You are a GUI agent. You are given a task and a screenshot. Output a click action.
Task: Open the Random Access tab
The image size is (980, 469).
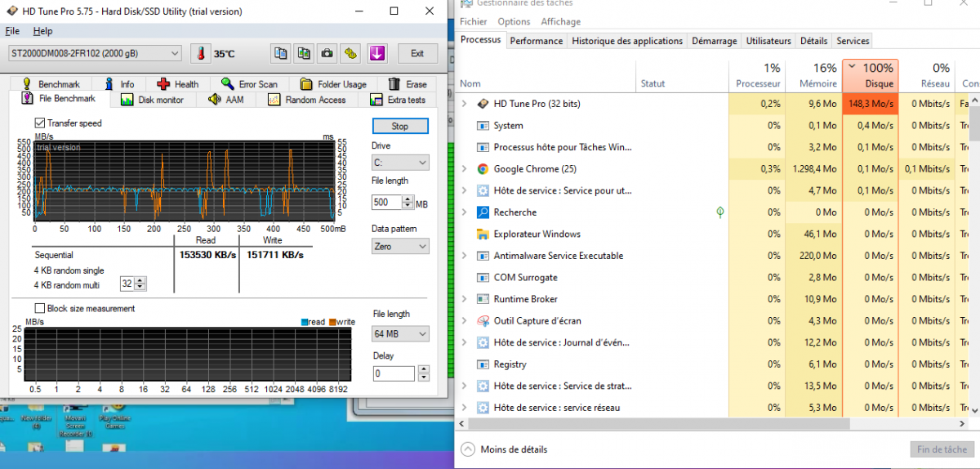[307, 100]
